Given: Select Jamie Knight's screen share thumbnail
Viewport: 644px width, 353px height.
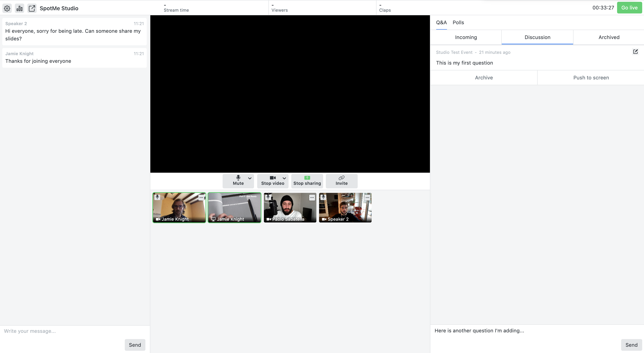Looking at the screenshot, I should (x=234, y=208).
